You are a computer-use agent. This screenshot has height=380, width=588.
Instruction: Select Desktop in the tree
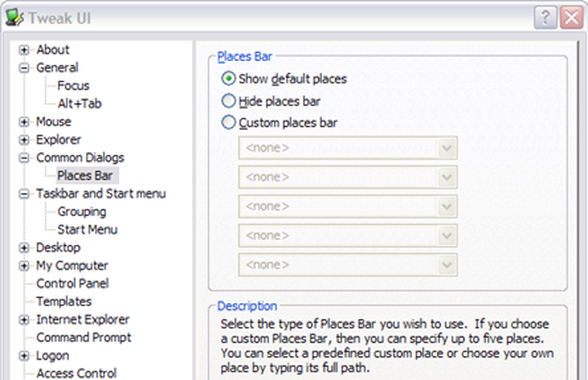point(58,248)
